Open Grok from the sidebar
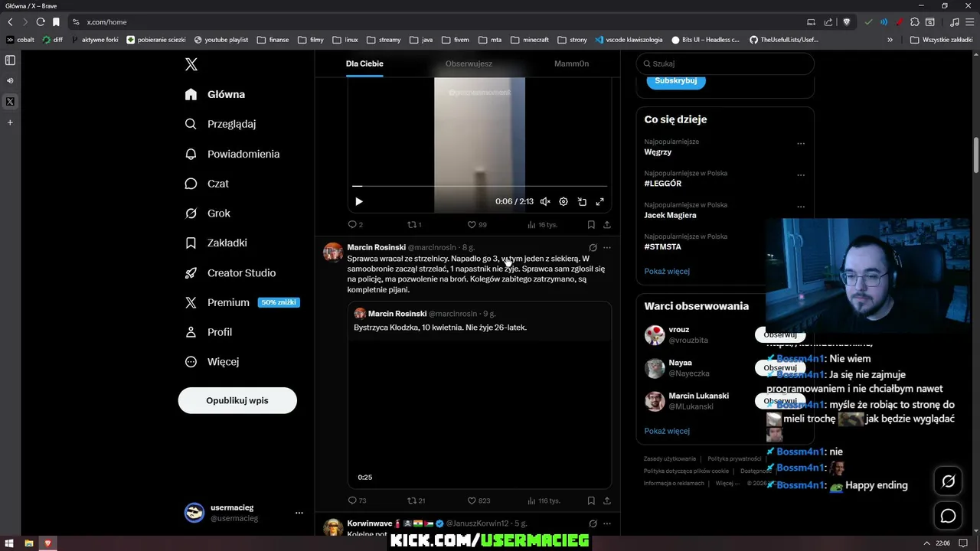 click(207, 214)
